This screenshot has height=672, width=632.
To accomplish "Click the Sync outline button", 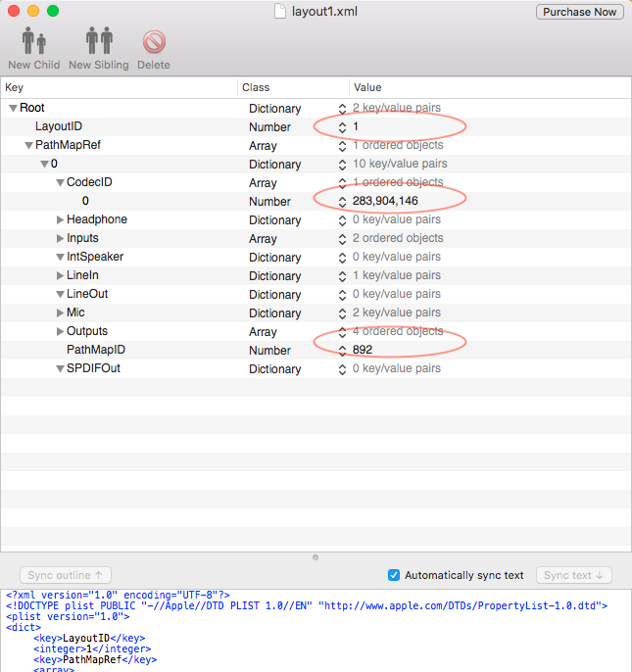I will tap(66, 575).
